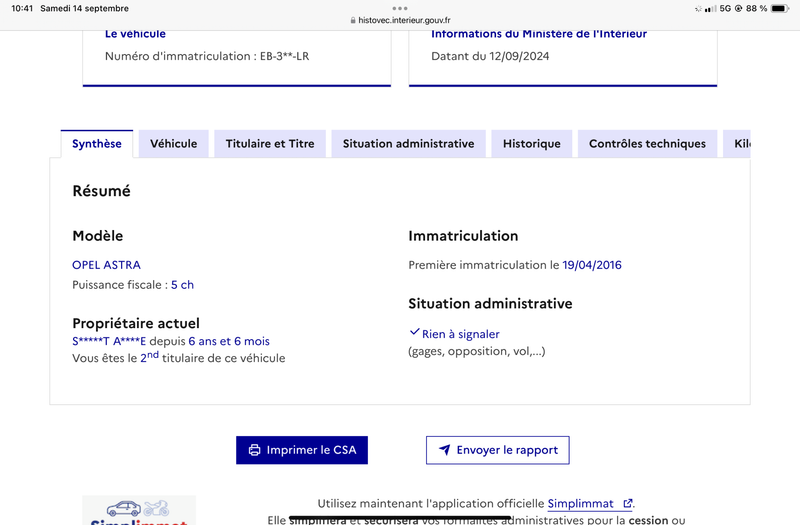Click the Envoyer le rapport button
Image resolution: width=800 pixels, height=525 pixels.
click(x=497, y=450)
